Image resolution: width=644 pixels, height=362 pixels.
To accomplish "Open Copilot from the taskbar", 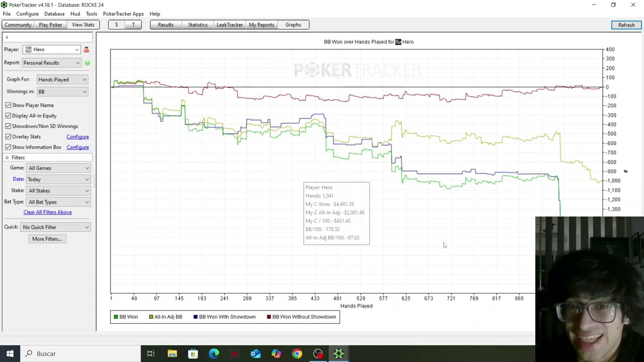I will pos(276,353).
